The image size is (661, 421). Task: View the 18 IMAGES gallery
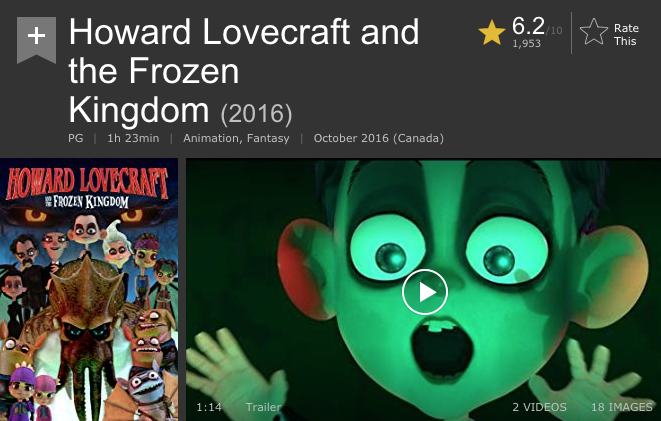point(621,407)
